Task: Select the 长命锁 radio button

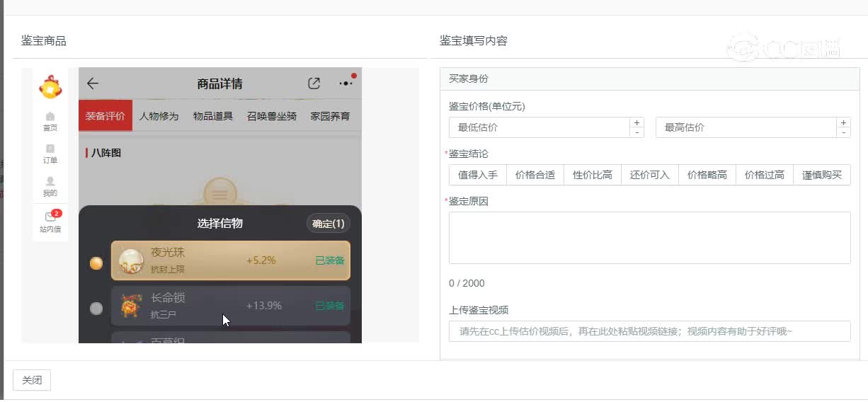Action: coord(96,308)
